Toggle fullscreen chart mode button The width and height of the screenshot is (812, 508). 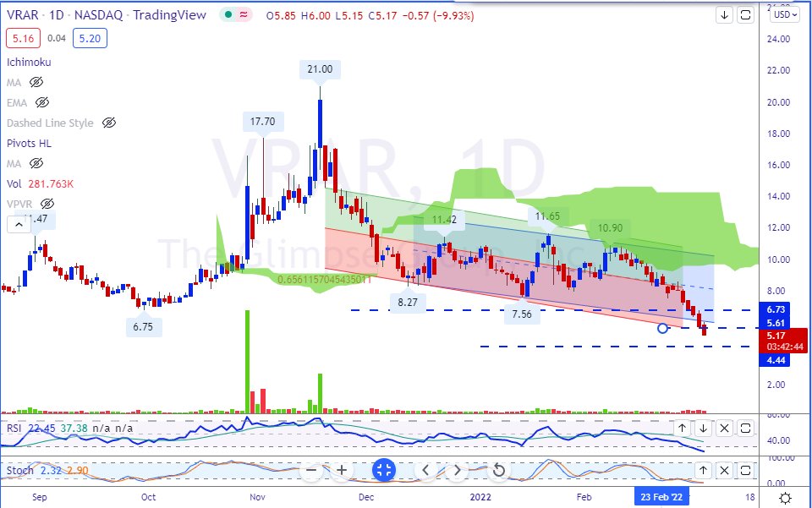(384, 470)
